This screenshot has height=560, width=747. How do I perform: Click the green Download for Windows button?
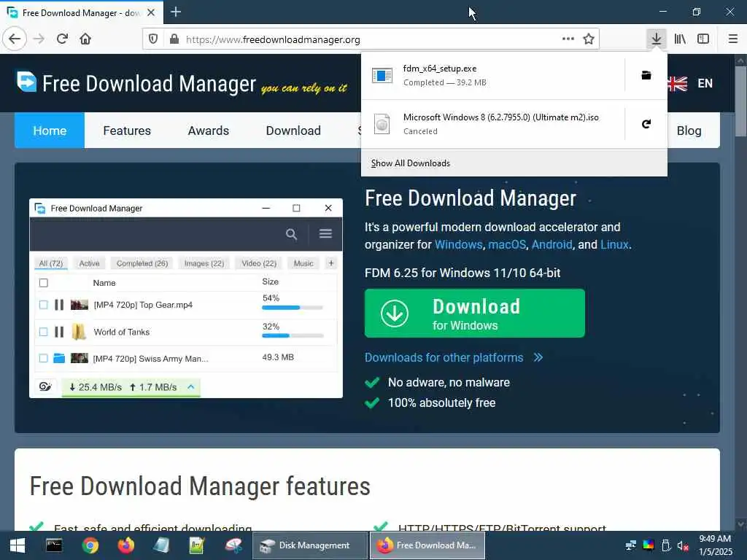(474, 314)
